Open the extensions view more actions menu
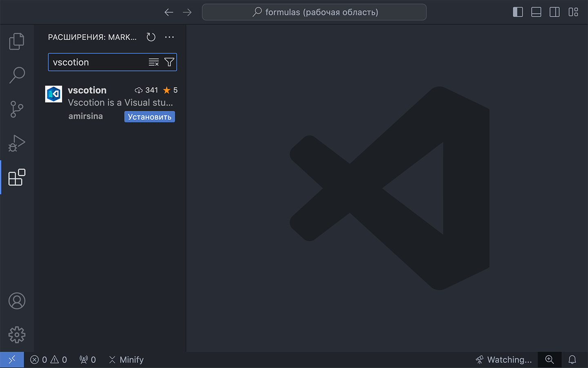Viewport: 588px width, 368px height. click(169, 37)
